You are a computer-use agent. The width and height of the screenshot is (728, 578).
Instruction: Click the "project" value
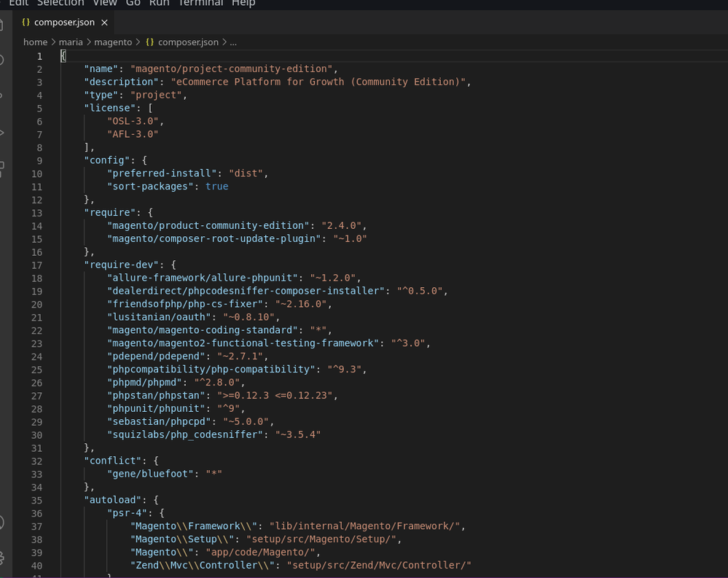coord(156,95)
